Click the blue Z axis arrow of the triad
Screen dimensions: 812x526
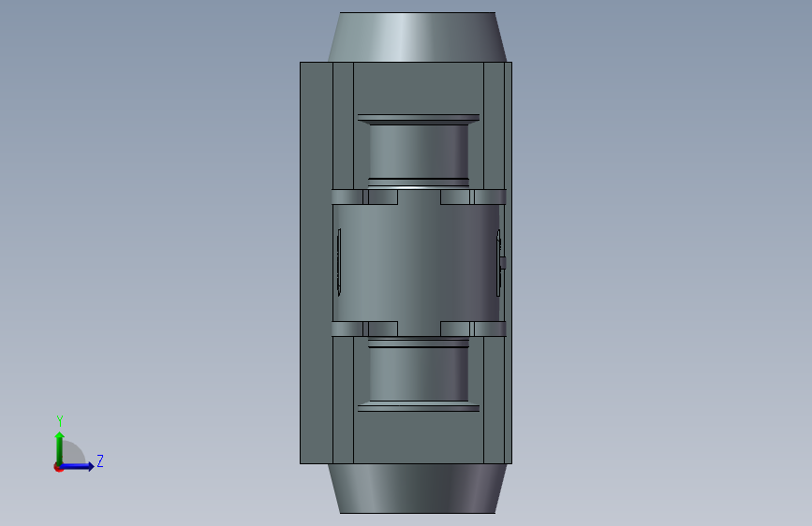77,466
